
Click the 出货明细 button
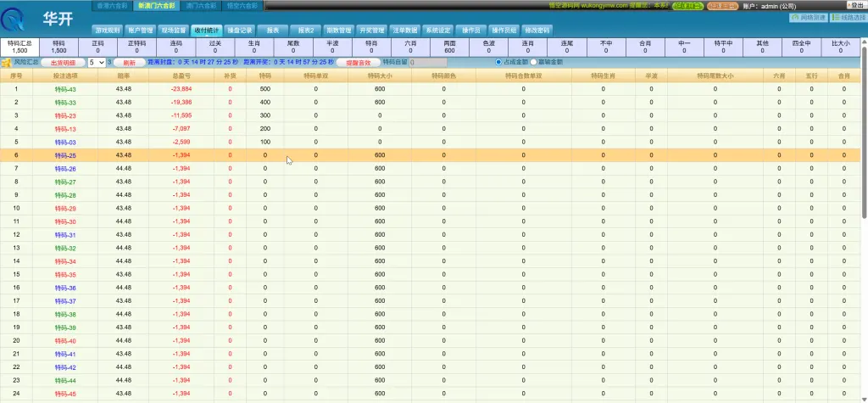coord(63,63)
